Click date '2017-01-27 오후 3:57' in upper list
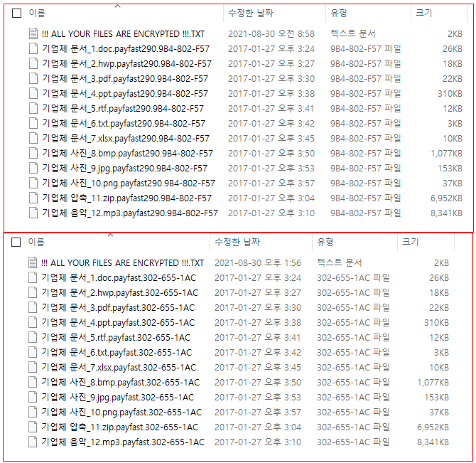 click(271, 183)
